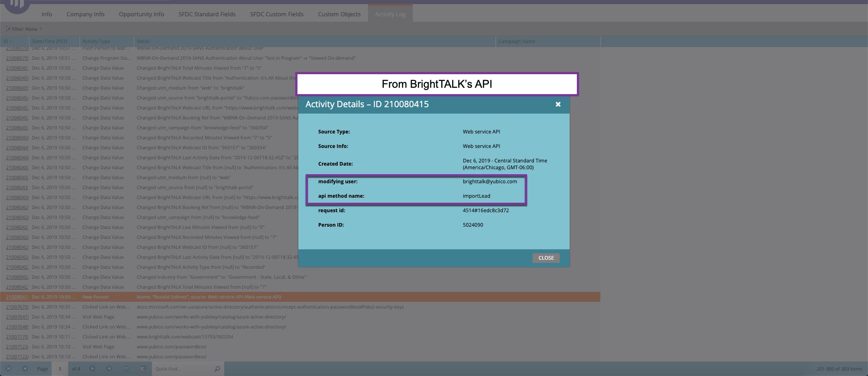The width and height of the screenshot is (868, 376).
Task: Click the Activity Type column header
Action: (x=107, y=41)
